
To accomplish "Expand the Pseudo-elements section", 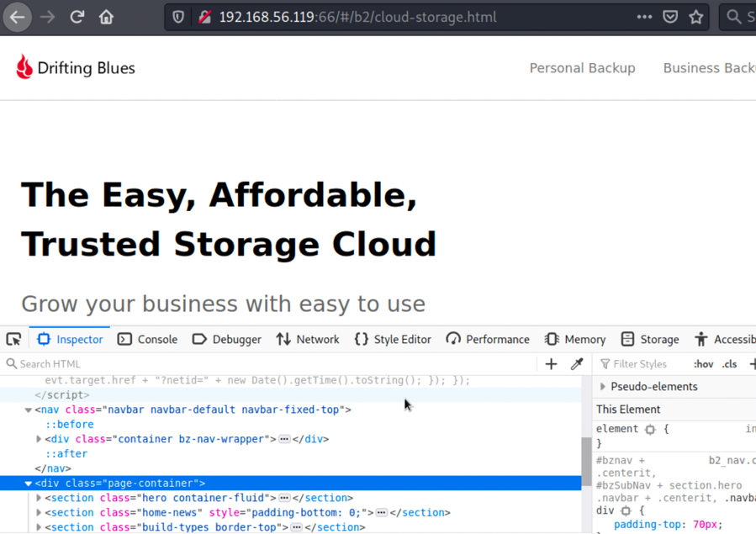I will [603, 387].
